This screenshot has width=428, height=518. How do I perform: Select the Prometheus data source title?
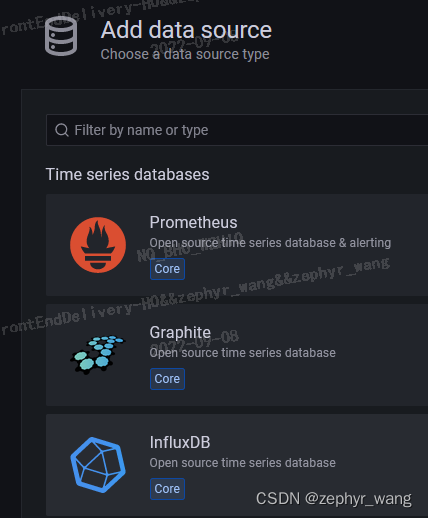[x=193, y=222]
